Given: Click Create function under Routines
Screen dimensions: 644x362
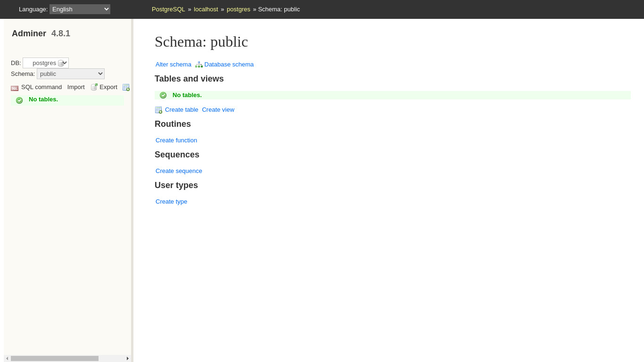Looking at the screenshot, I should [x=176, y=140].
